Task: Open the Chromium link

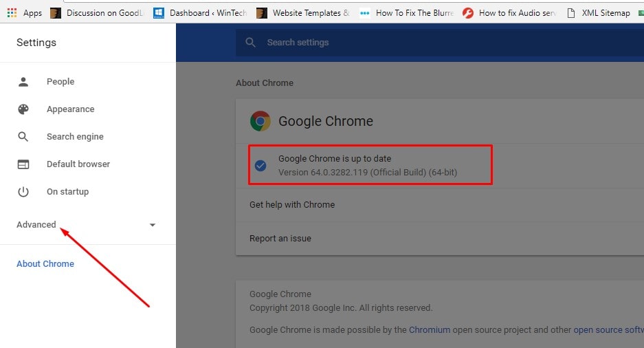Action: [x=430, y=330]
